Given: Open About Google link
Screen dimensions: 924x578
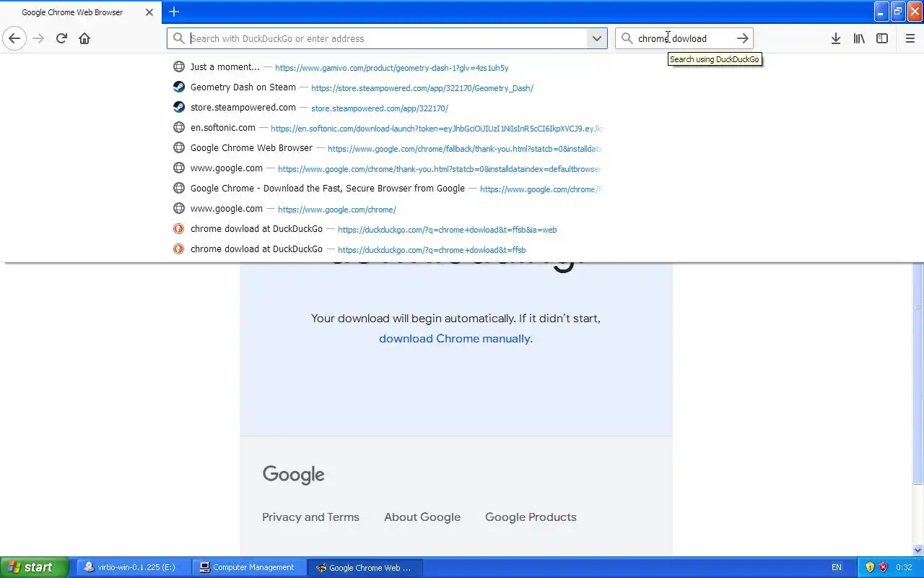Looking at the screenshot, I should click(422, 517).
